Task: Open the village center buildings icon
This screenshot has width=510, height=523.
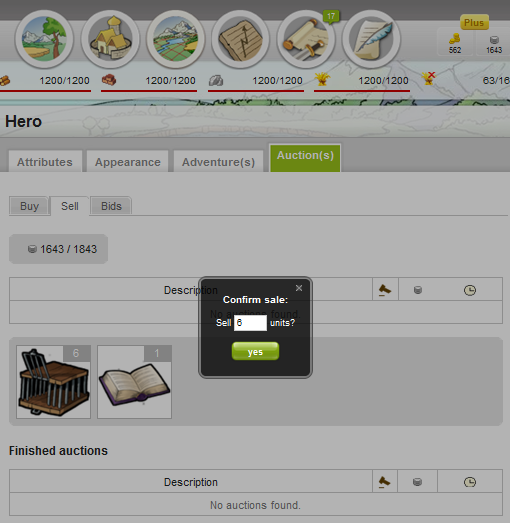Action: point(110,39)
